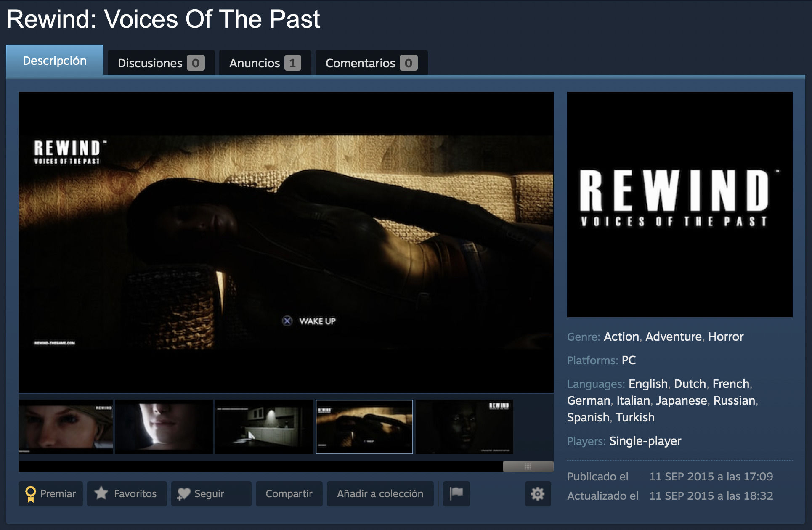Select the dark face thumbnail
This screenshot has width=812, height=530.
coord(464,427)
